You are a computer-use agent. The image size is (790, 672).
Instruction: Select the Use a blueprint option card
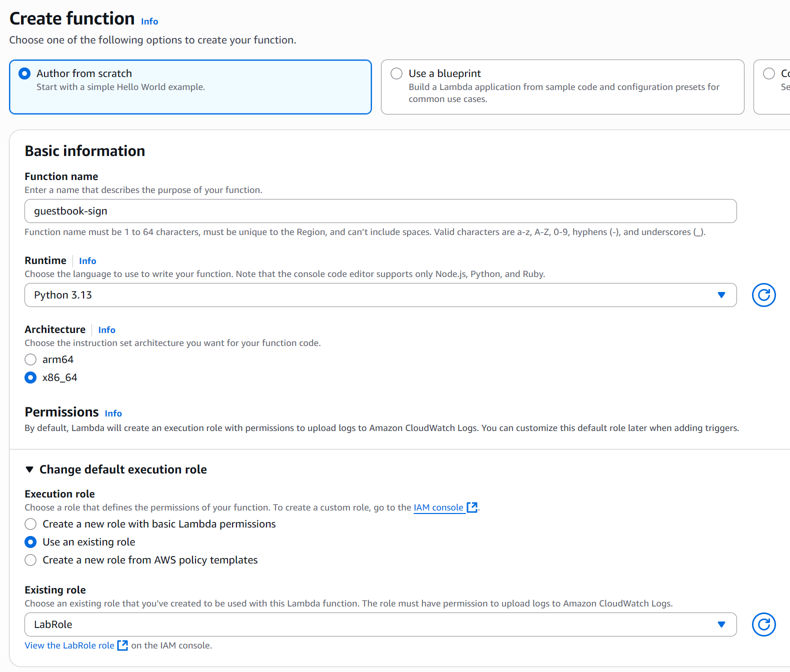[562, 87]
